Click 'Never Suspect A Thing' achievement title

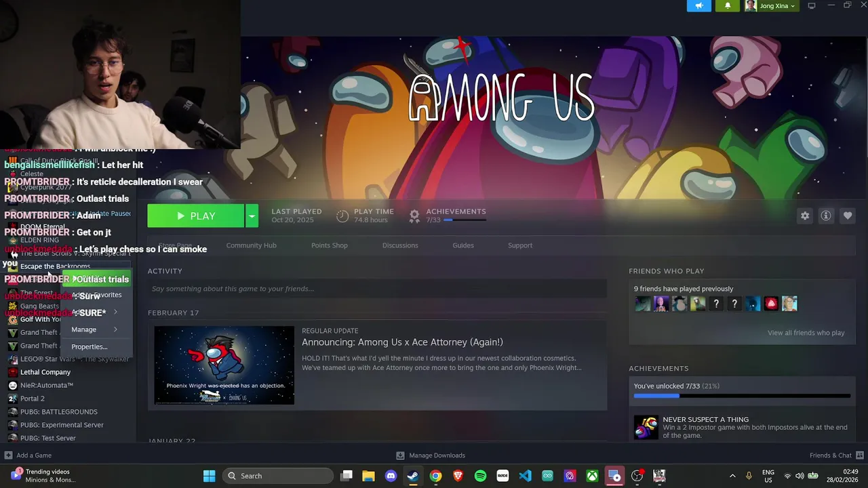(705, 420)
